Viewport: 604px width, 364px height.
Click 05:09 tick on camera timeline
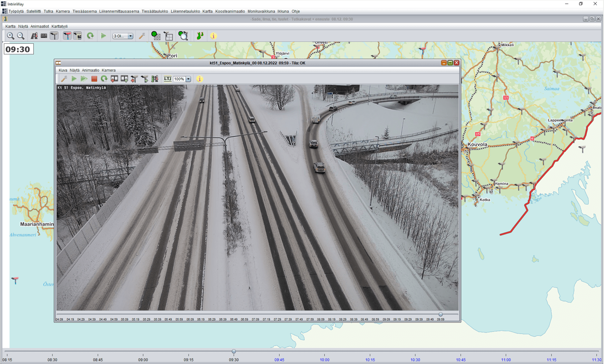pos(124,319)
